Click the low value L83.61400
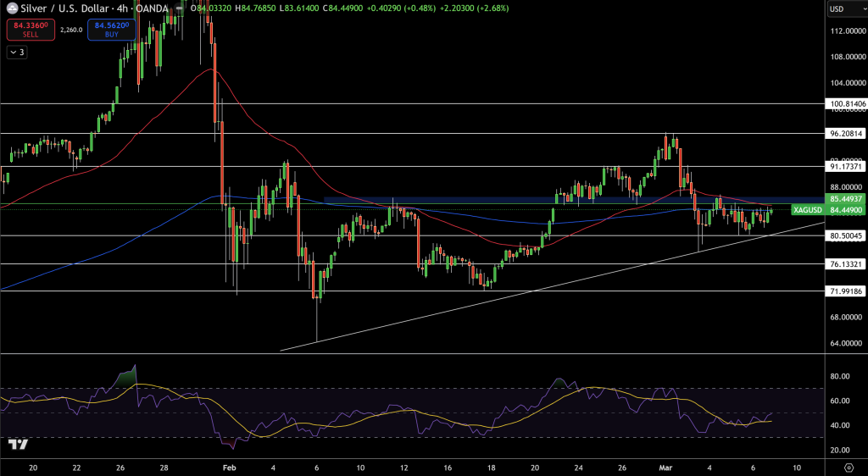Image resolution: width=868 pixels, height=476 pixels. tap(300, 8)
